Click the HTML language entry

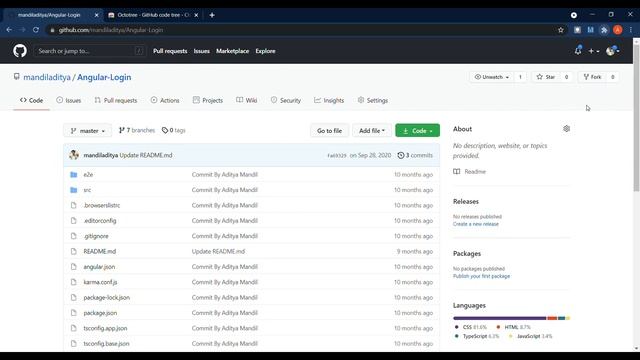(x=513, y=327)
